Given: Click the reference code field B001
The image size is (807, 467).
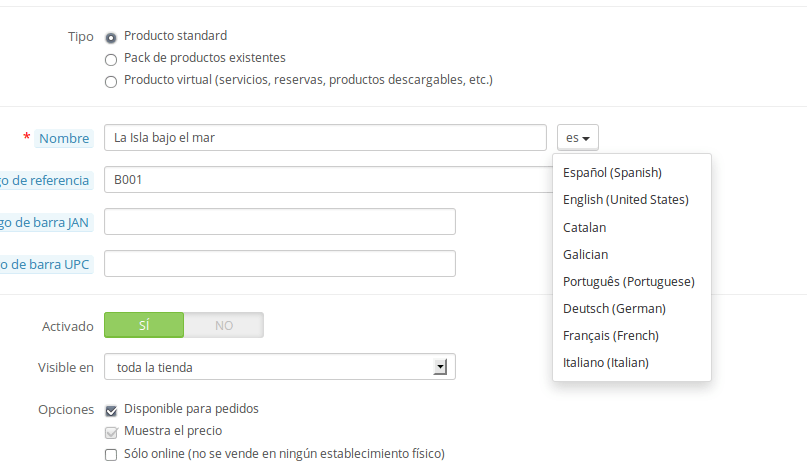Looking at the screenshot, I should point(328,180).
